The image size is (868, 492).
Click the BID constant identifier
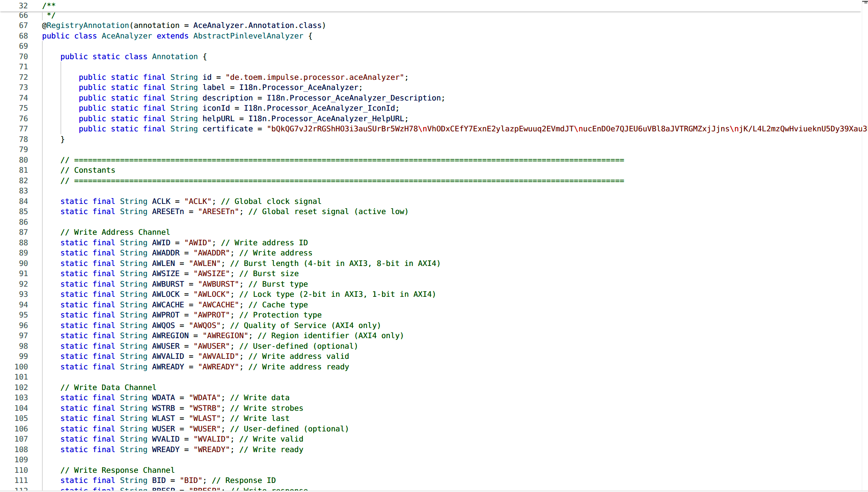[x=159, y=480]
